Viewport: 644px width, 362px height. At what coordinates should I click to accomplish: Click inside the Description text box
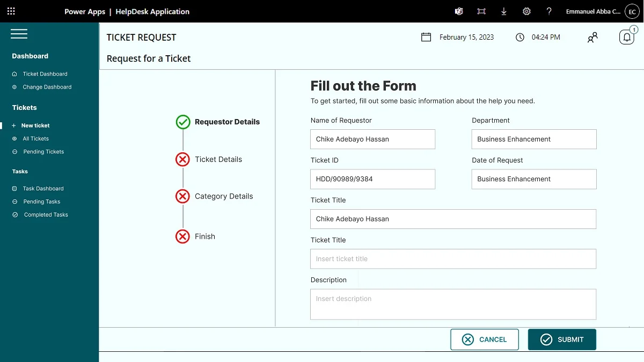pos(453,304)
